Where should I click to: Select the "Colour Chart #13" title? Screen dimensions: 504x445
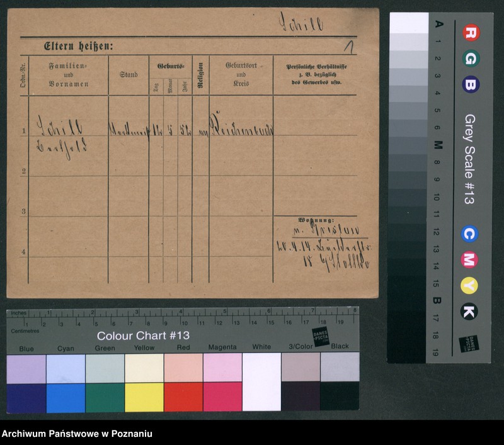coord(144,336)
